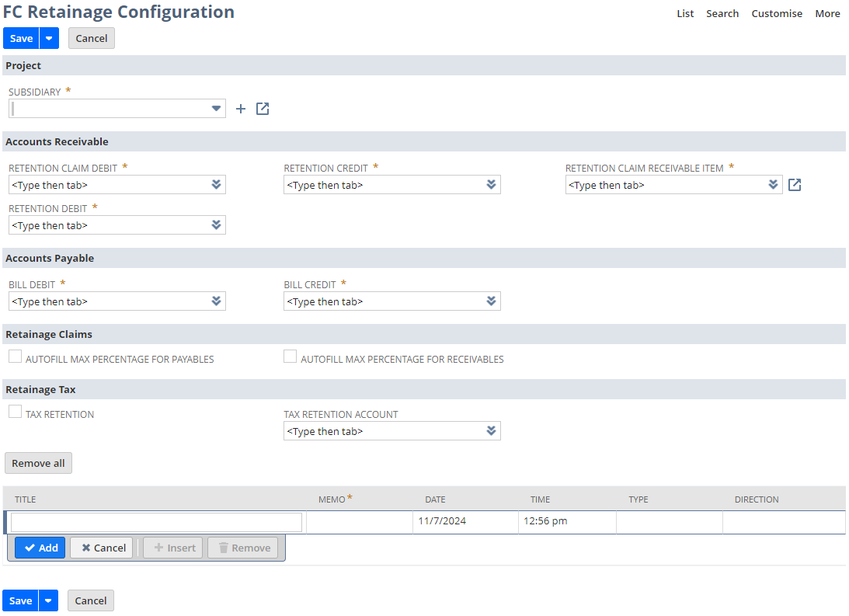Click Add in the line editor
Image resolution: width=849 pixels, height=616 pixels.
point(40,548)
